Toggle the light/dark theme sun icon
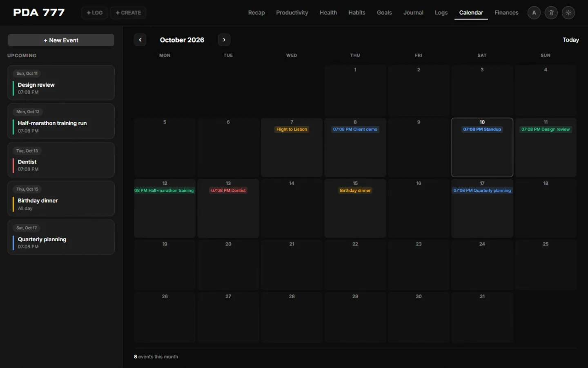 [568, 13]
